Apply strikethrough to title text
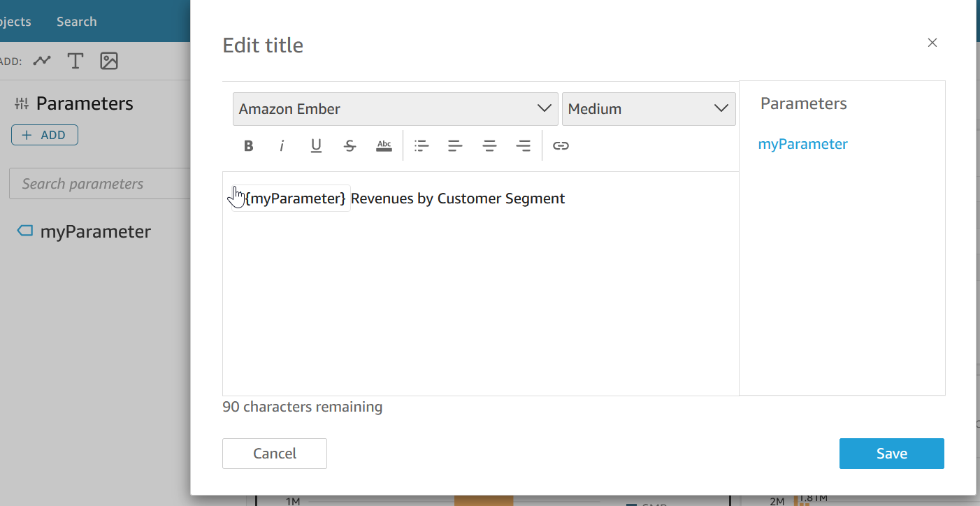 tap(350, 145)
